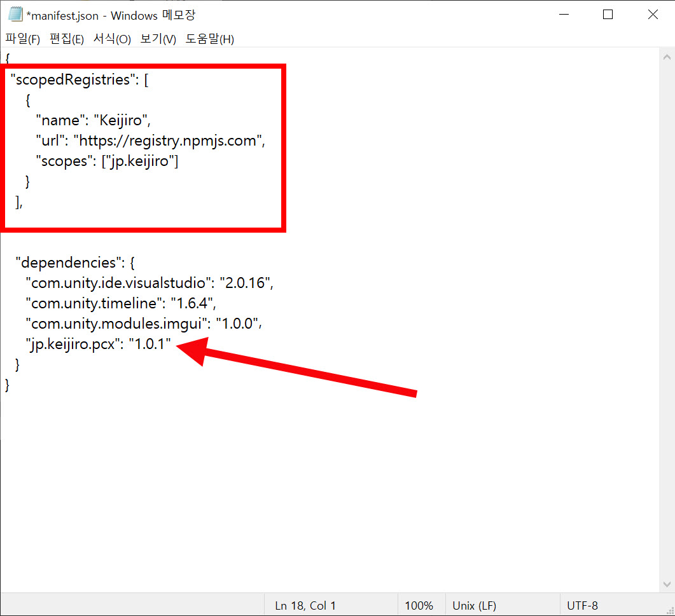
Task: Open the 편집(E) menu
Action: click(x=67, y=39)
